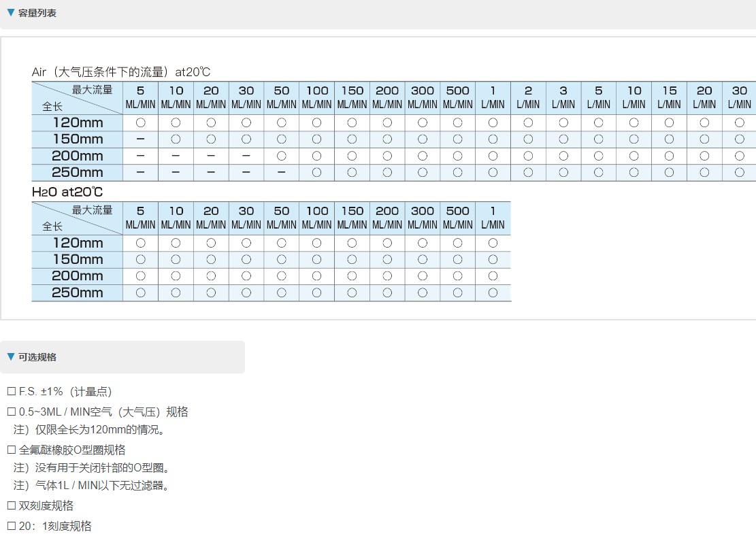Select the 双刻度规格 checkbox
The image size is (756, 534).
click(x=11, y=506)
